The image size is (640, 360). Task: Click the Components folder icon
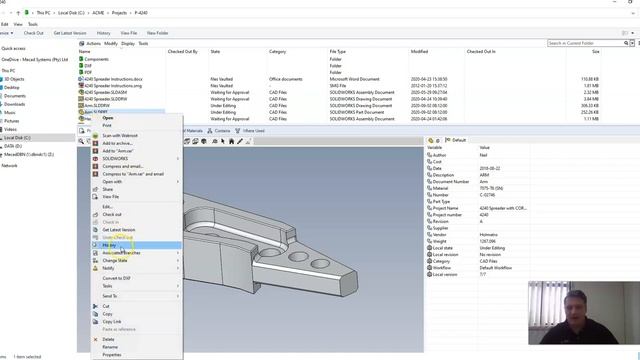[81, 59]
